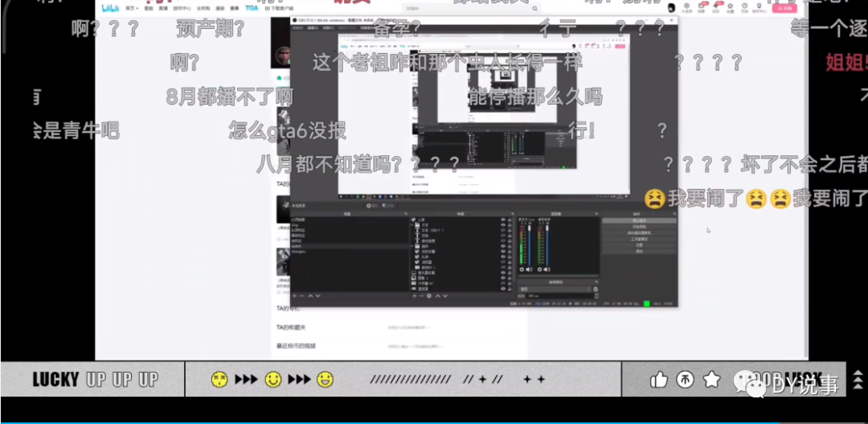
Task: Toggle the eye icon of the 文字 group
Action: 502,225
